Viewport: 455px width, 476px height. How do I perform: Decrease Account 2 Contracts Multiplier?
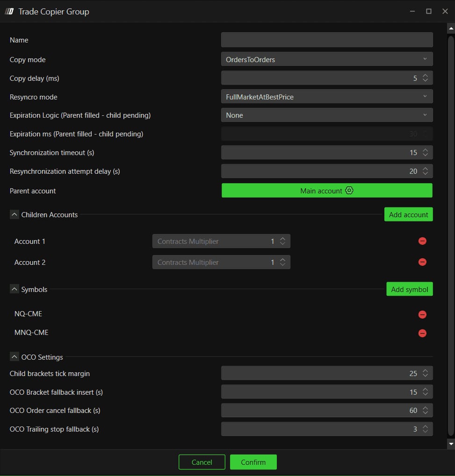tap(282, 264)
